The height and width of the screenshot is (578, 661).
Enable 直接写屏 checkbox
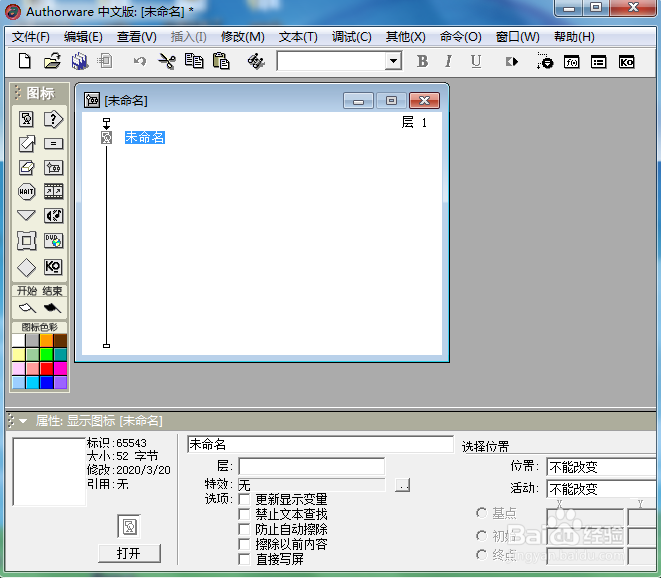[244, 559]
